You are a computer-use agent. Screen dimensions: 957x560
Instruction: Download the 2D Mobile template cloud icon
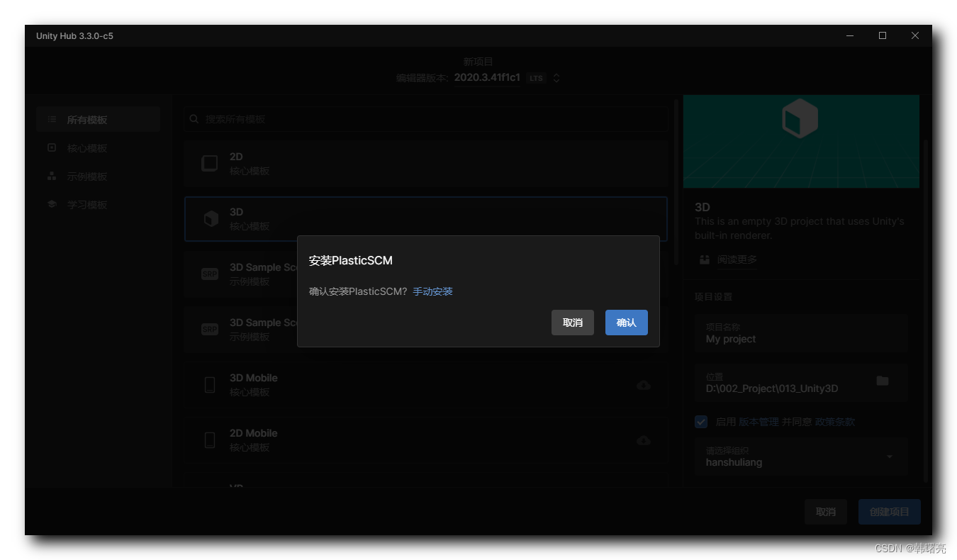(x=644, y=440)
